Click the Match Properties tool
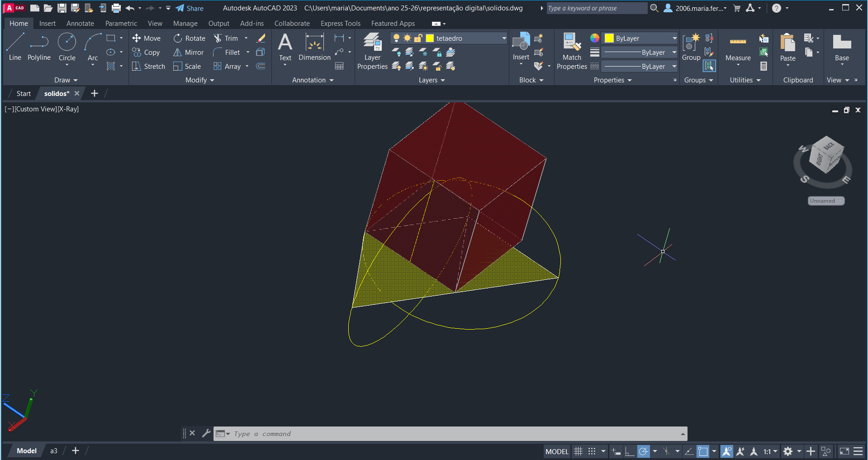Viewport: 868px width, 460px height. pyautogui.click(x=572, y=51)
